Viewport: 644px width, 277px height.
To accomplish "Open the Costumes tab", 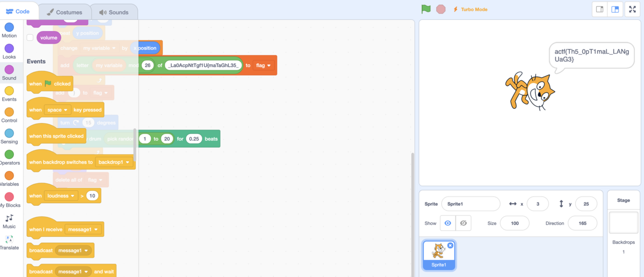I will [x=64, y=12].
